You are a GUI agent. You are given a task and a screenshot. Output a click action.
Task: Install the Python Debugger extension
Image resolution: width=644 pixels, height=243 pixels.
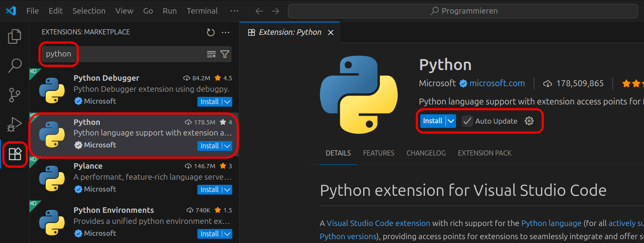(210, 102)
